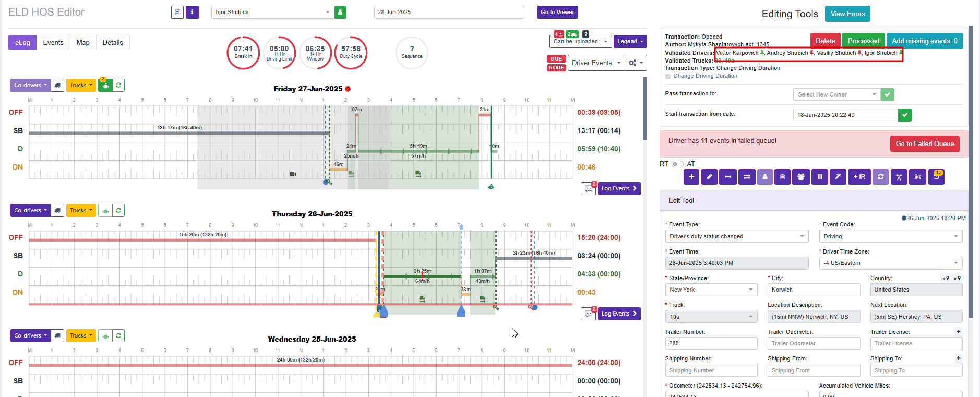Open the comment icon beside Thursday's Log Events
The width and height of the screenshot is (980, 397).
coord(589,314)
